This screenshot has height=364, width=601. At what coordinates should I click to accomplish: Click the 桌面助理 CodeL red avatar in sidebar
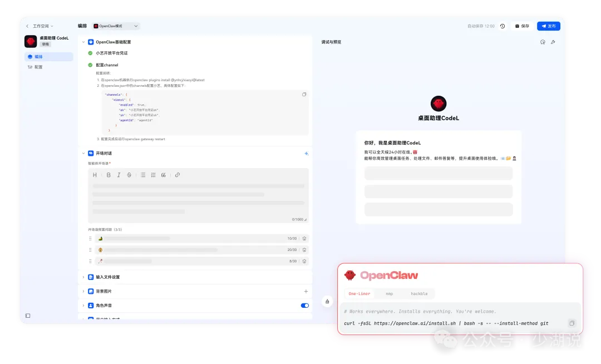31,41
